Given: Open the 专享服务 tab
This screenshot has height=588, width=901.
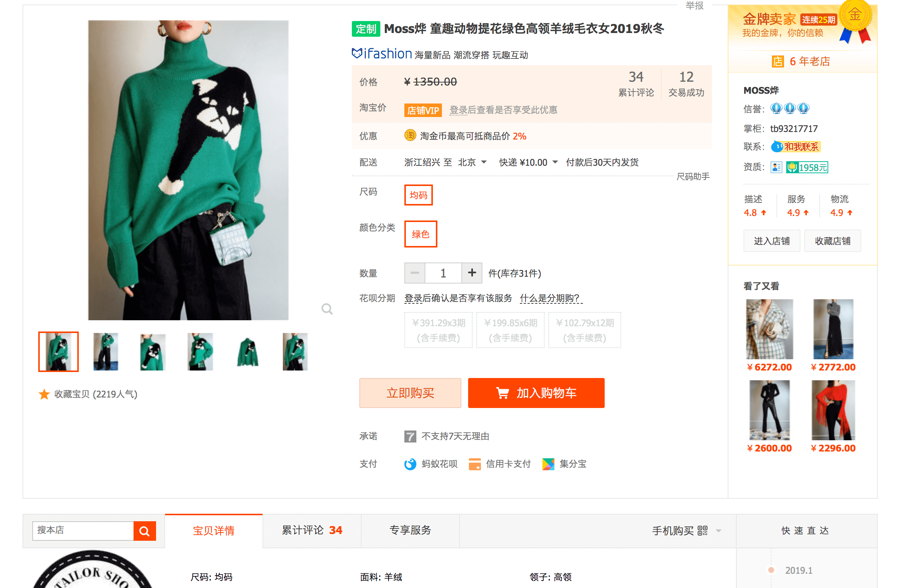Looking at the screenshot, I should coord(410,530).
